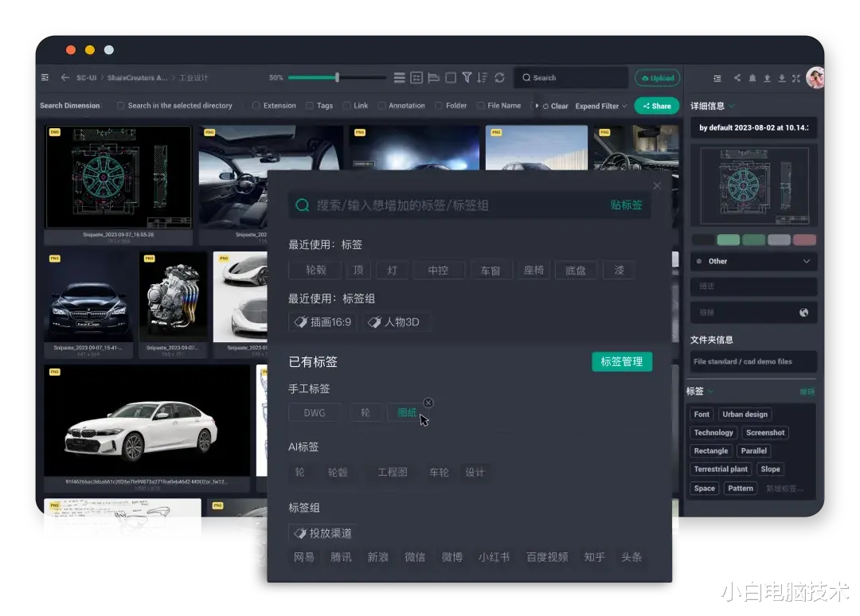Refresh the file list
Screen dimensions: 860x616
pyautogui.click(x=499, y=78)
